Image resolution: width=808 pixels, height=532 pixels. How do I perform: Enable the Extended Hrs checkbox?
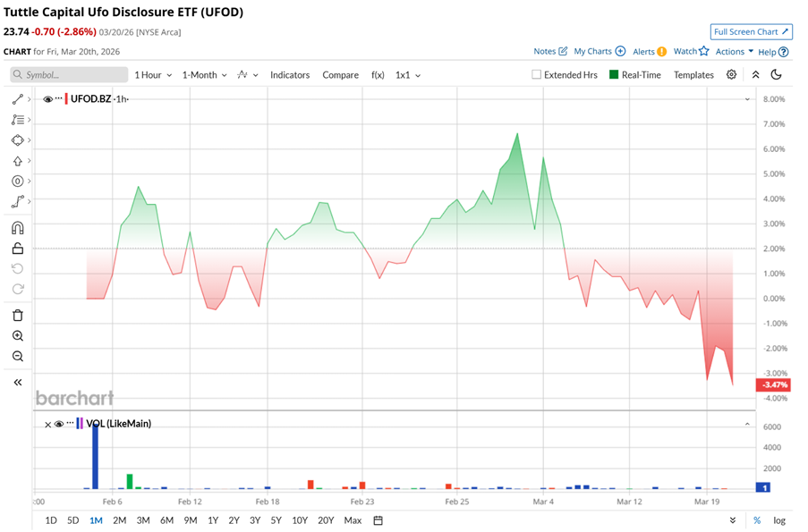[537, 75]
